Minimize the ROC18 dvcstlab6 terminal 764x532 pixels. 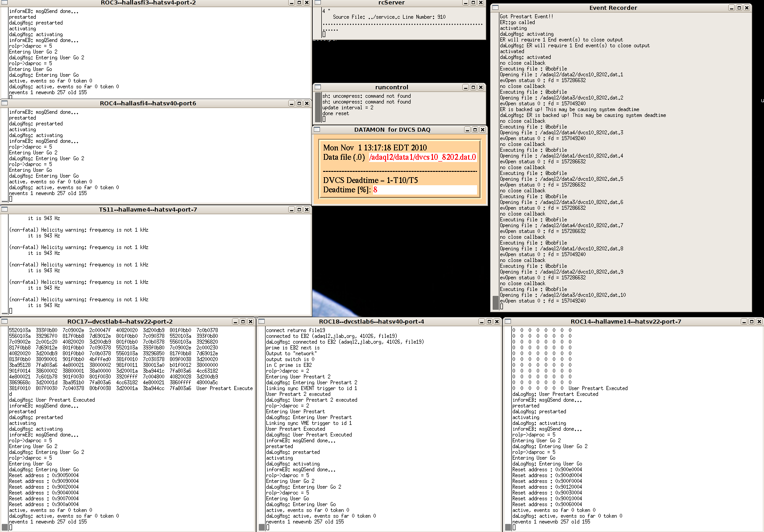pyautogui.click(x=482, y=321)
